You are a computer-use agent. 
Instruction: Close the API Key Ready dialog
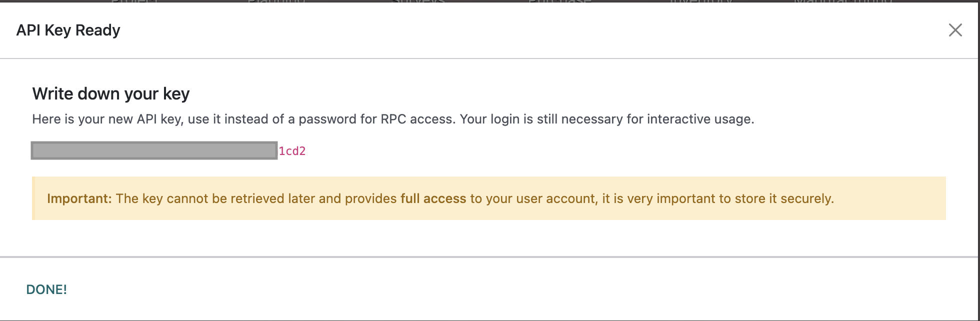(x=955, y=30)
